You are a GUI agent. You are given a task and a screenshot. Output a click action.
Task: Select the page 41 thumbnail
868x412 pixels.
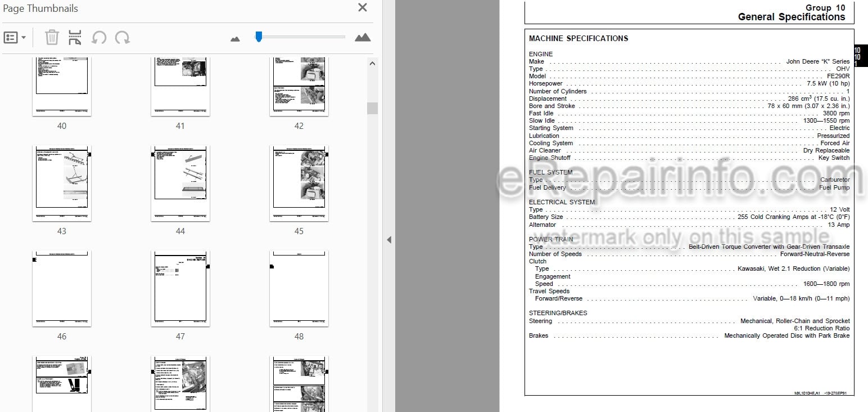180,87
